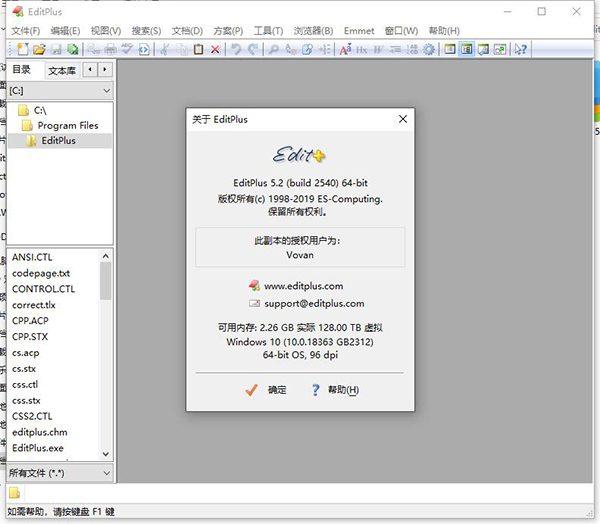This screenshot has width=600, height=524.
Task: Create a new document with toolbar New icon
Action: point(23,49)
